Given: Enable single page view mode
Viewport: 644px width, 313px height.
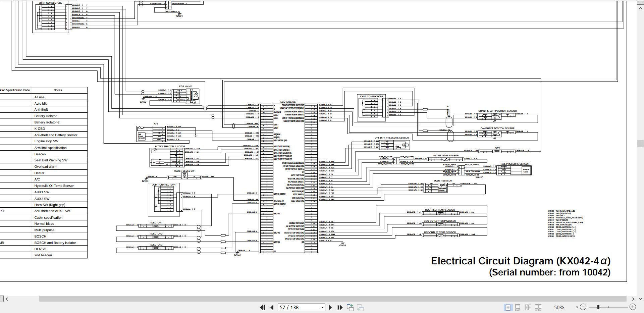Looking at the screenshot, I should point(508,307).
